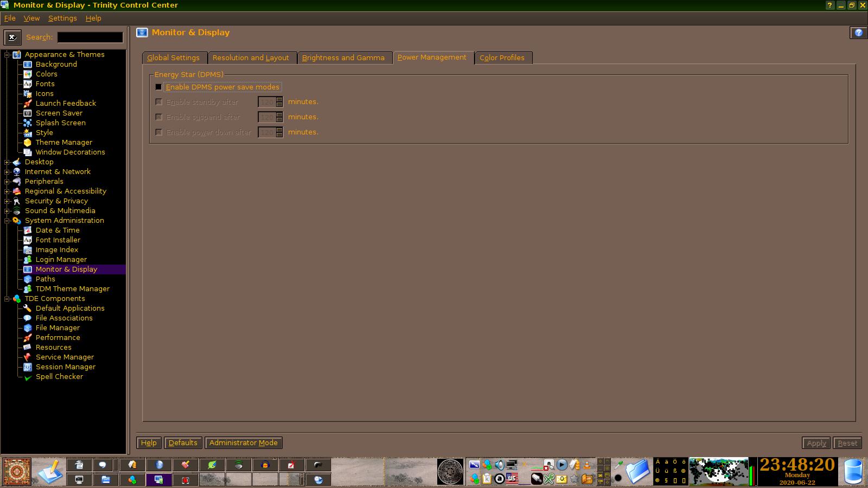Click the Login Manager icon
This screenshot has height=488, width=868.
click(x=28, y=259)
